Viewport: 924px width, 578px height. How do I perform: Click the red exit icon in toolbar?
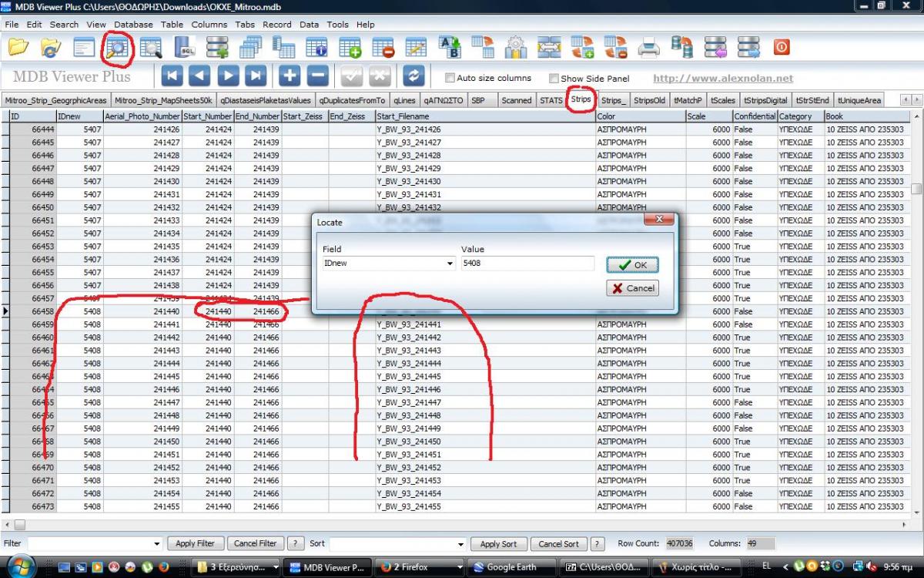(x=782, y=48)
